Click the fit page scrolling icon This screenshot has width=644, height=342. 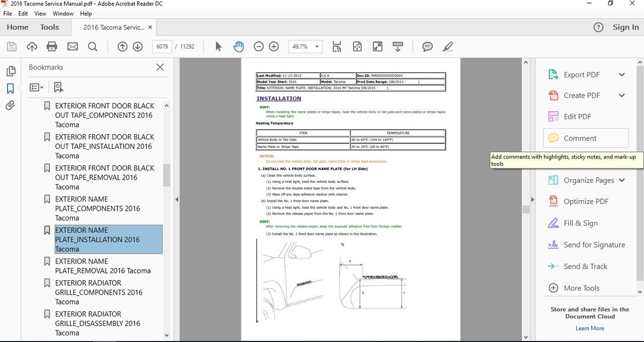coord(337,47)
